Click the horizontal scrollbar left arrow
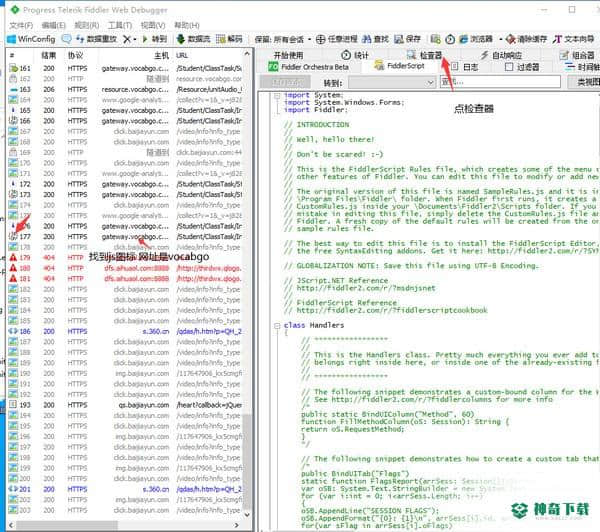 coord(11,525)
